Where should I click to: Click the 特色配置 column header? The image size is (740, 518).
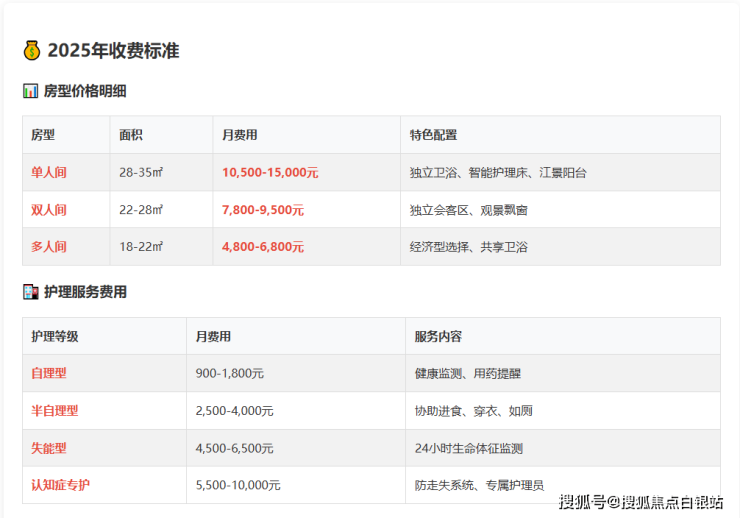tap(433, 135)
